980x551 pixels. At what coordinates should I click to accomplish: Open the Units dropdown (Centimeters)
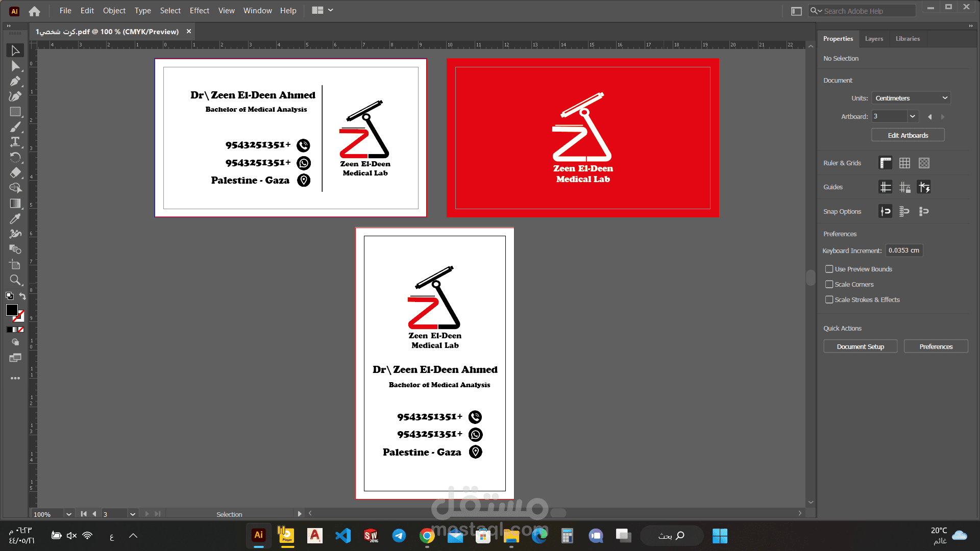911,98
